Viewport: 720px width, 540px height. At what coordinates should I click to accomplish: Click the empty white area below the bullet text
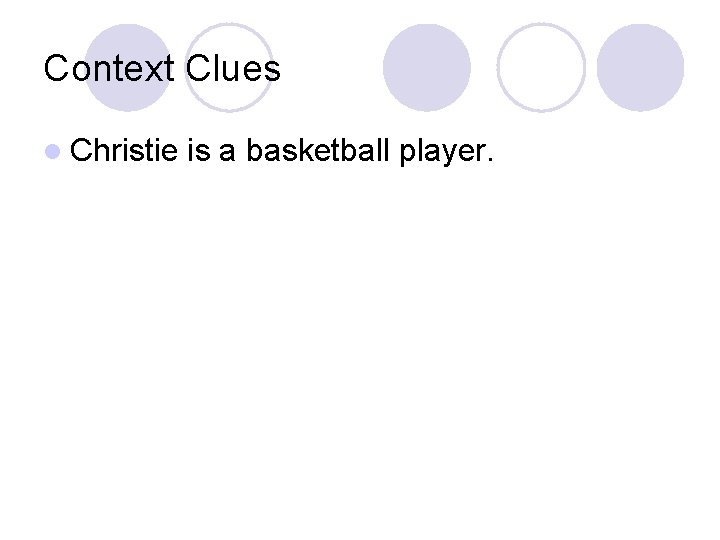click(360, 350)
